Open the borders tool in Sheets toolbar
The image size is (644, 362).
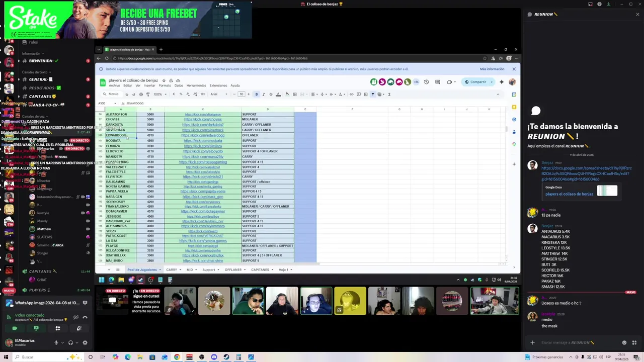click(x=295, y=94)
